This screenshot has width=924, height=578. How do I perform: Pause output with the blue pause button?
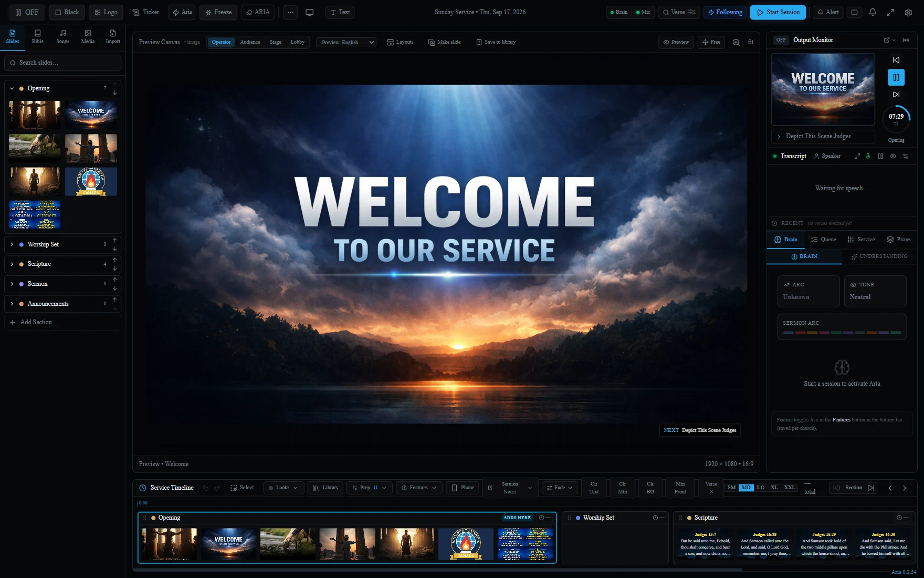click(896, 77)
